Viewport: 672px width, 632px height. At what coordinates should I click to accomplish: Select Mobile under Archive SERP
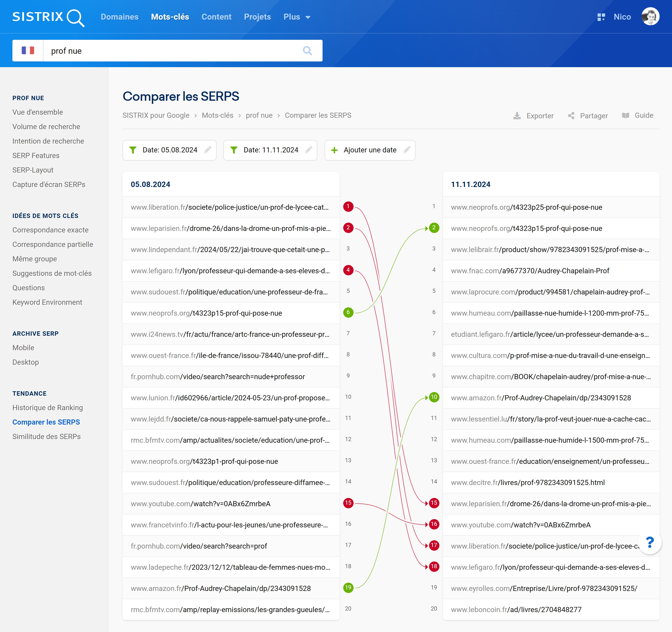[23, 348]
